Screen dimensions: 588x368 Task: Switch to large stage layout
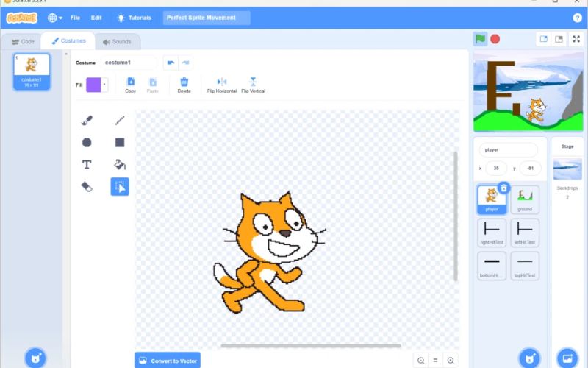pyautogui.click(x=559, y=39)
